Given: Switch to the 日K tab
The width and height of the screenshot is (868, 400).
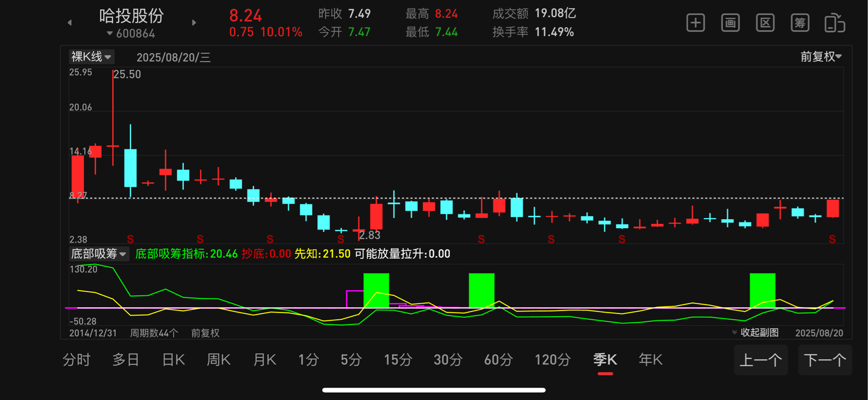Looking at the screenshot, I should pos(173,360).
